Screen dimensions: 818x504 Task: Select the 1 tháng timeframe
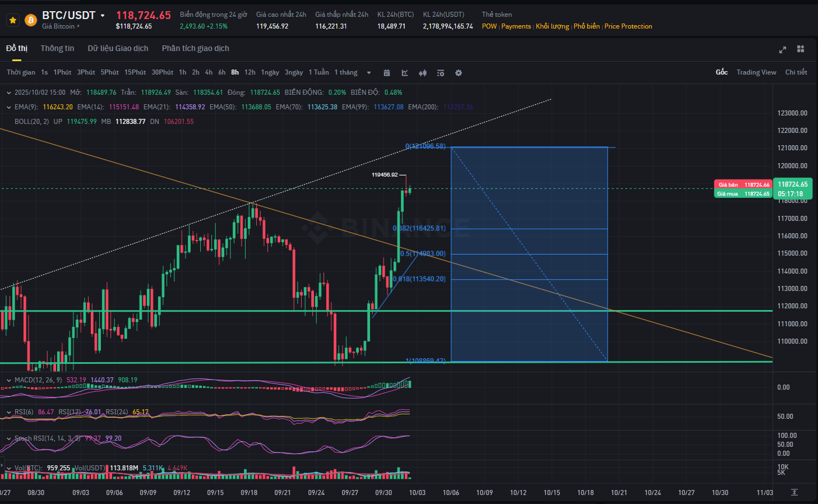[x=346, y=72]
